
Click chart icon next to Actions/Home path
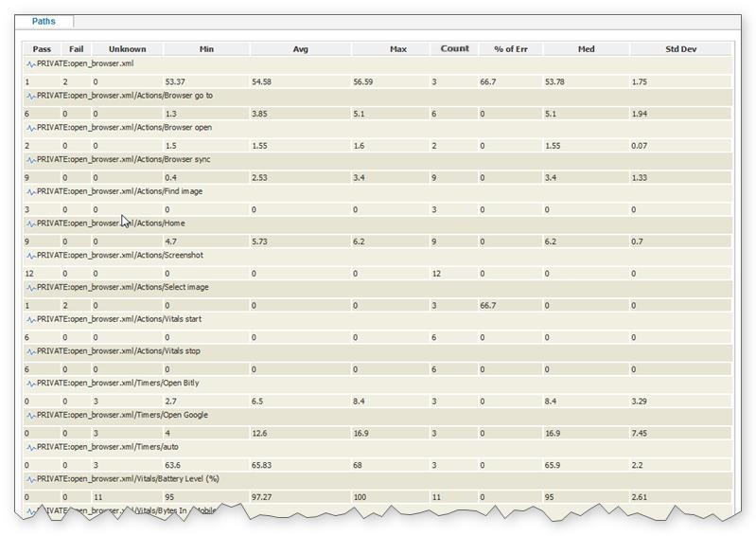(x=30, y=223)
